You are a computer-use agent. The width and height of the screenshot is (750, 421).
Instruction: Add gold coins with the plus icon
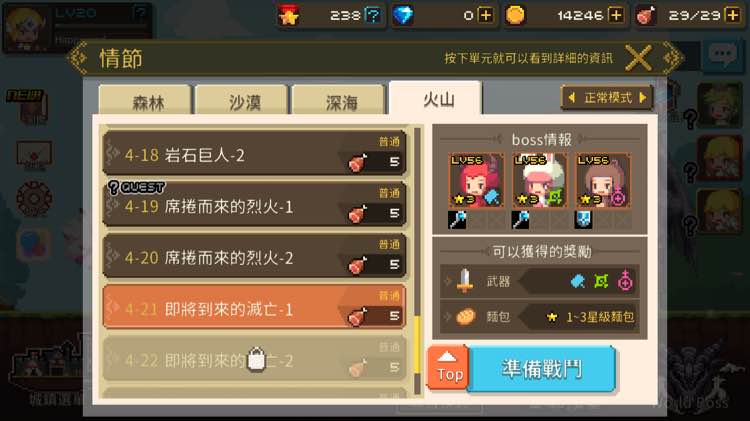[616, 15]
